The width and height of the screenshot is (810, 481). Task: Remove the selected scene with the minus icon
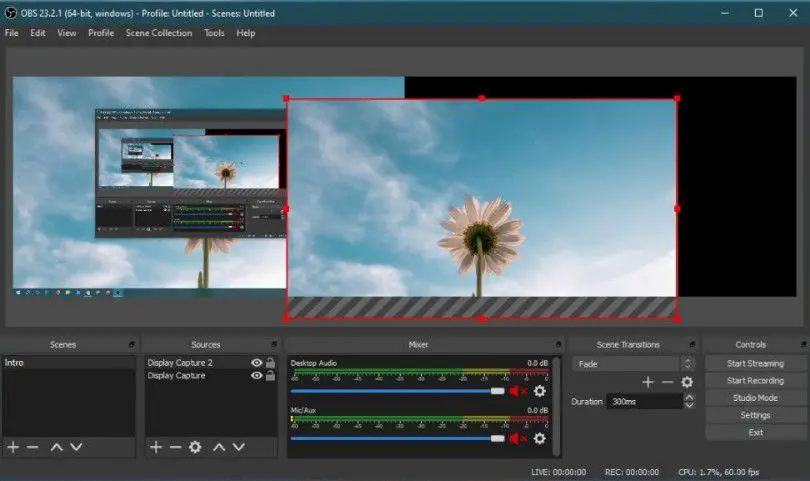(32, 447)
